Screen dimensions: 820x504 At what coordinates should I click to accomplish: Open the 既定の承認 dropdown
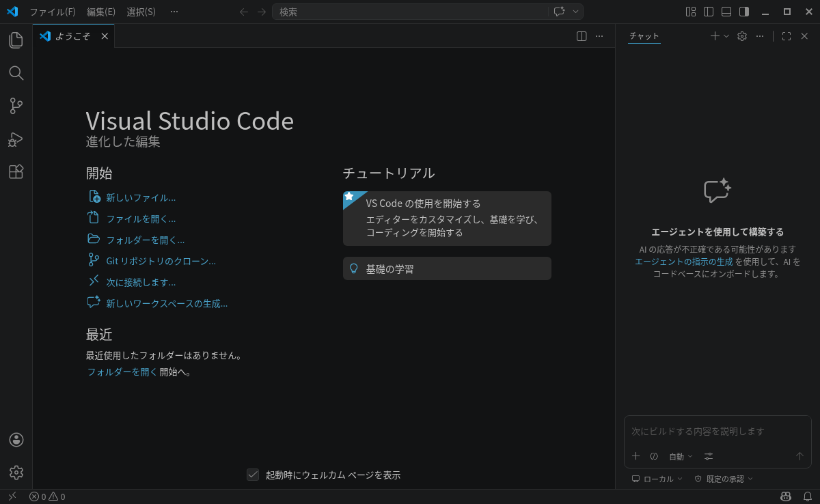point(724,479)
